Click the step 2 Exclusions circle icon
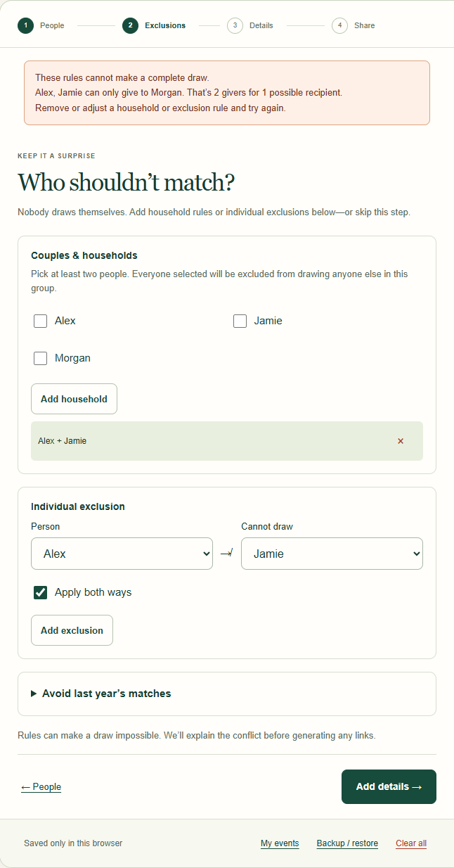454x868 pixels. pos(130,25)
